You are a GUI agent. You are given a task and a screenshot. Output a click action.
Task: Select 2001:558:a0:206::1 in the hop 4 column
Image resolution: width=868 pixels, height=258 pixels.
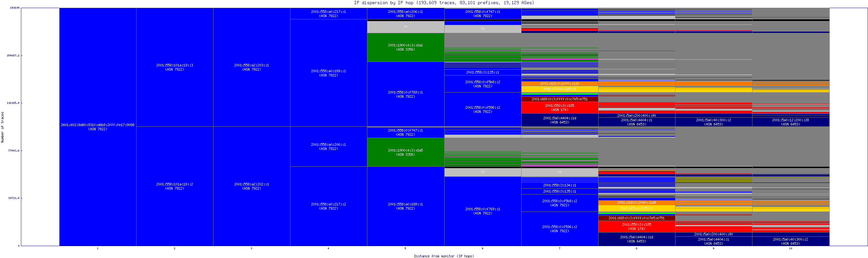(328, 146)
